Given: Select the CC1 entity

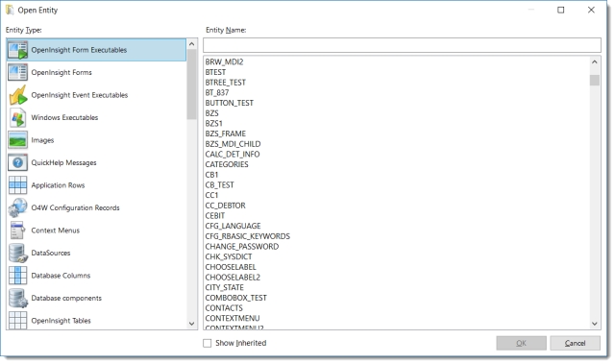Looking at the screenshot, I should point(211,195).
